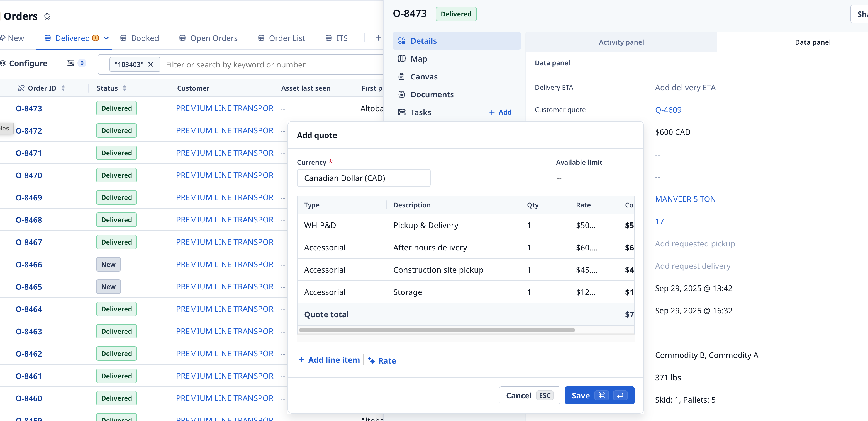Open the Canvas section

point(424,77)
